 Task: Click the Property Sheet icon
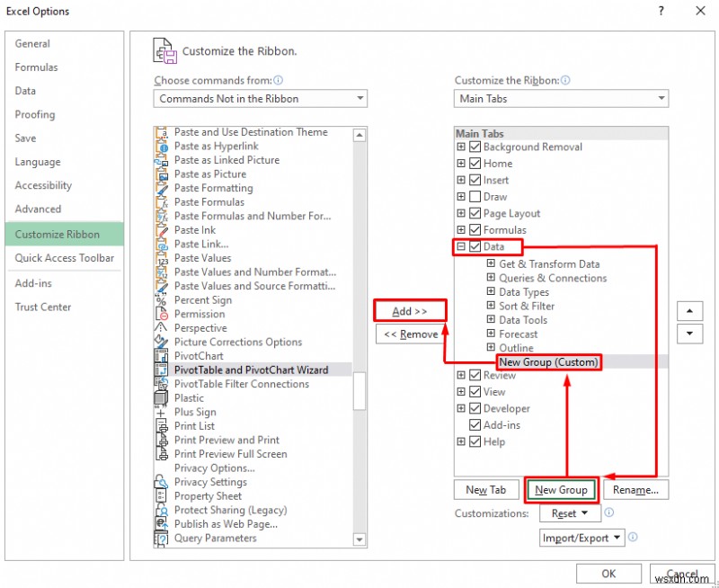(x=162, y=496)
